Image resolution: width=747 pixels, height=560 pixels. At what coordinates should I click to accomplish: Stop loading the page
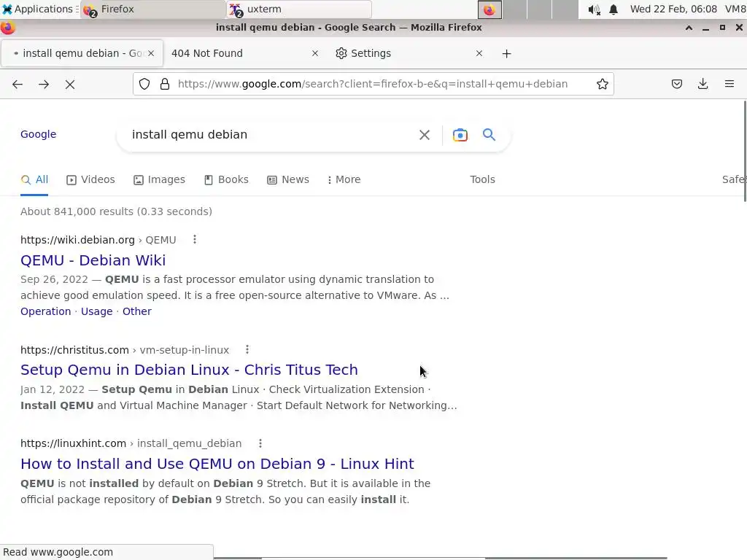(x=70, y=85)
